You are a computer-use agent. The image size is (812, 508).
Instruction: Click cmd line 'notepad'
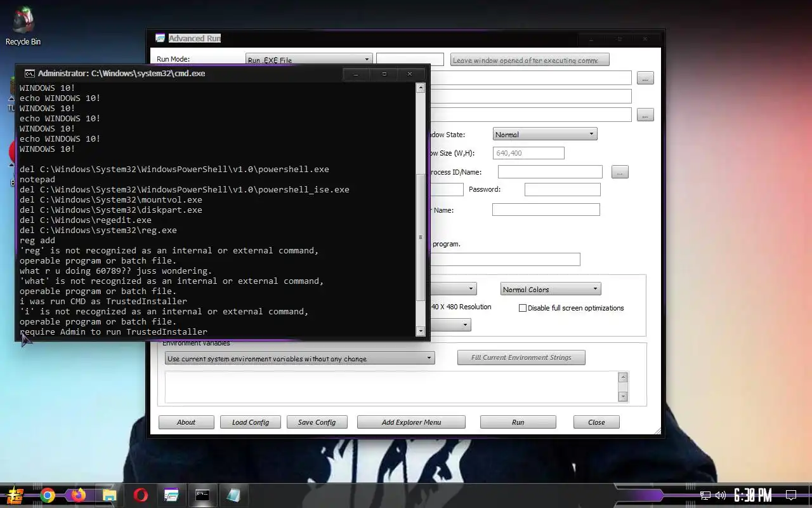(37, 179)
